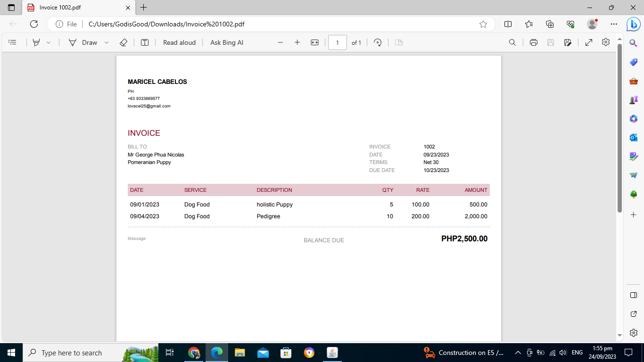Image resolution: width=644 pixels, height=362 pixels.
Task: Close the Invoice 1002.pdf tab
Action: (x=128, y=8)
